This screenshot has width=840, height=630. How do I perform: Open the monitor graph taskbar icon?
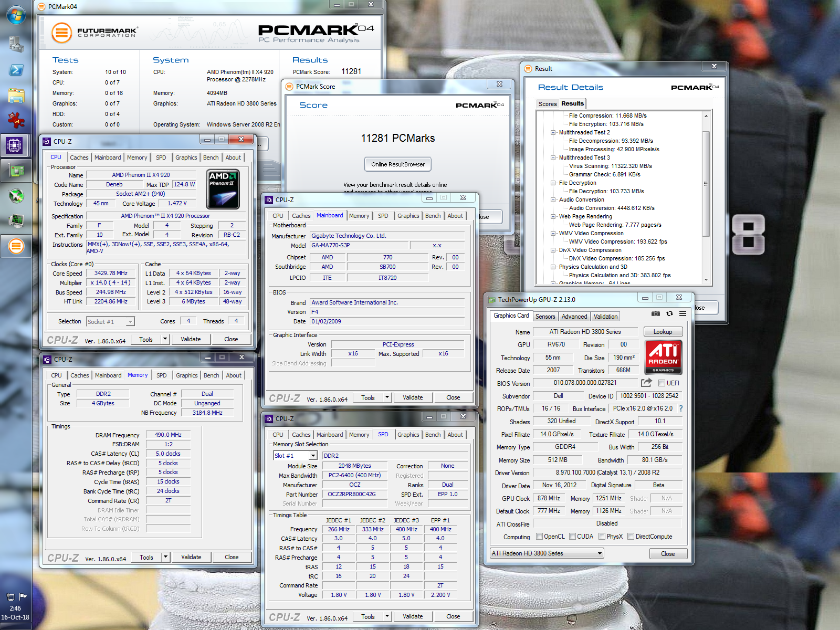(x=16, y=220)
